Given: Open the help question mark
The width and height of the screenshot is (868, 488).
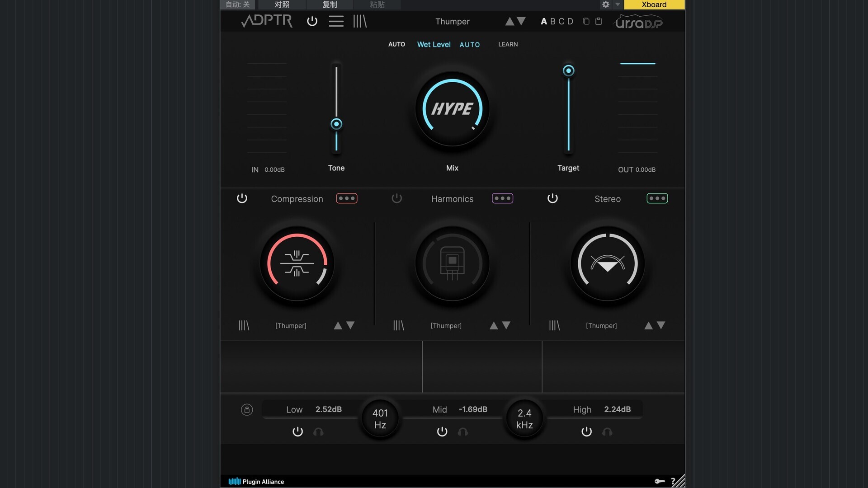Looking at the screenshot, I should (673, 481).
